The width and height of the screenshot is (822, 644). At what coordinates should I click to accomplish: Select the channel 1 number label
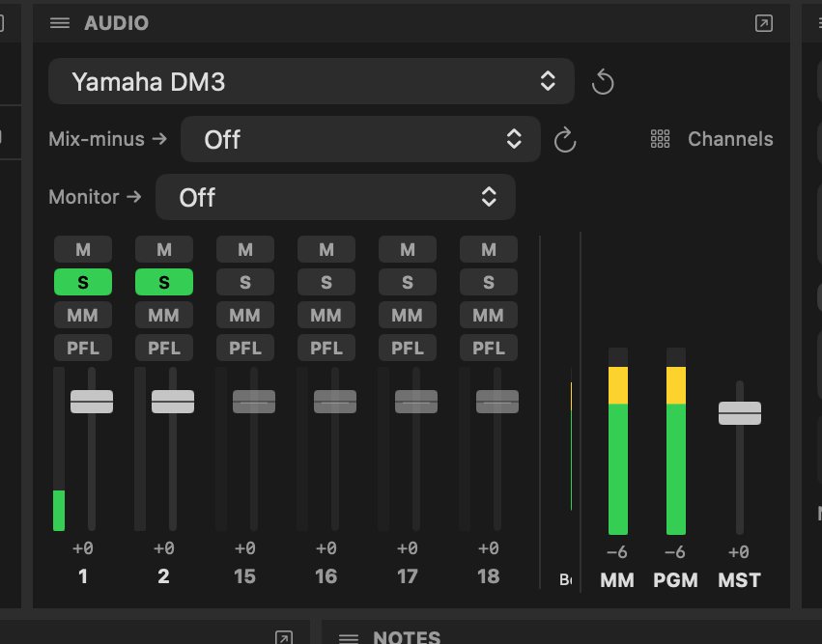83,576
